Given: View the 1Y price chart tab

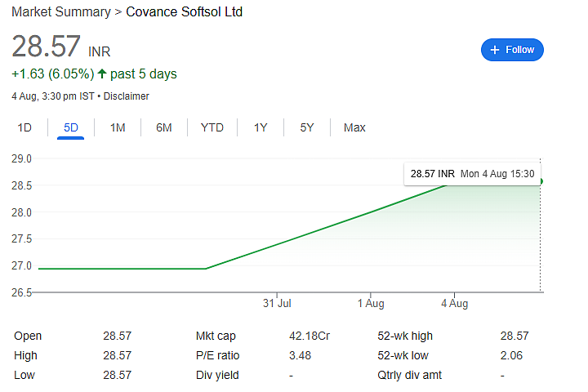Looking at the screenshot, I should click(x=261, y=128).
